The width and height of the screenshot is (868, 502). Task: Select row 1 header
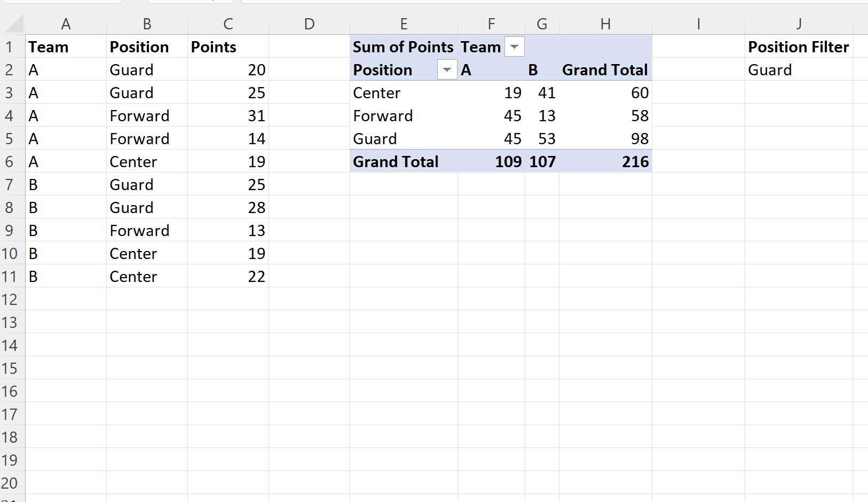click(10, 47)
